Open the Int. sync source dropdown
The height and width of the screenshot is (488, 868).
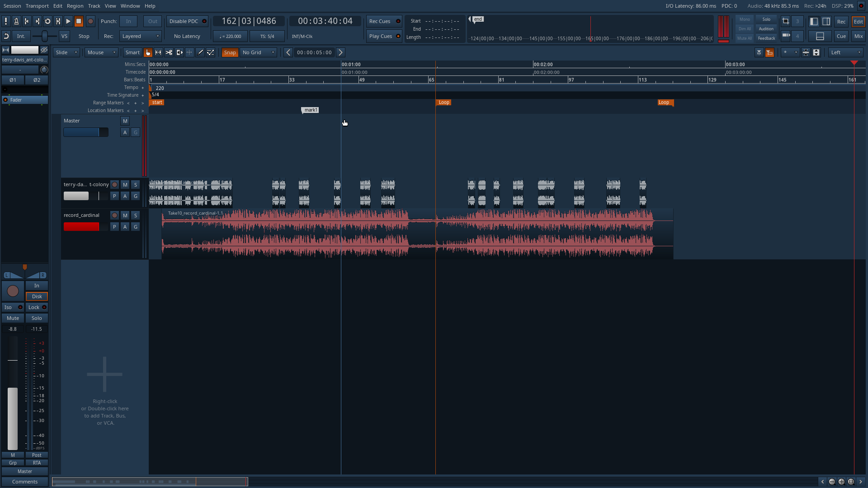click(x=21, y=36)
